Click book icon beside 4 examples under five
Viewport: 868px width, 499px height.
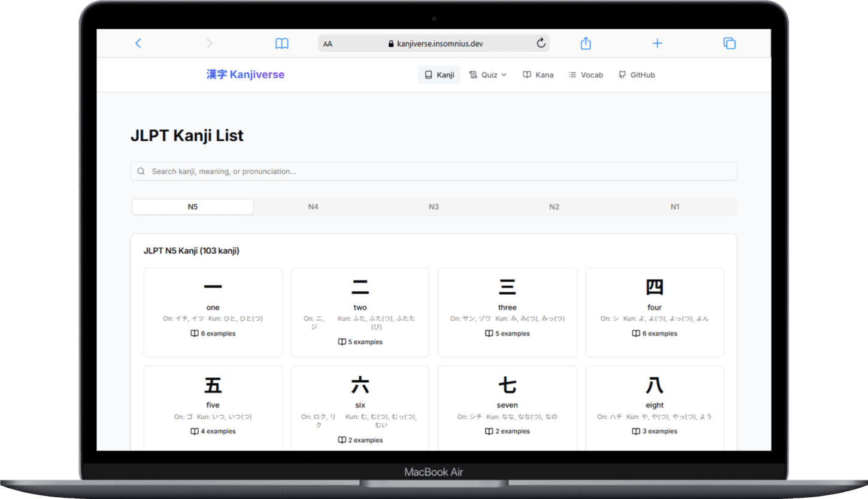click(x=195, y=431)
